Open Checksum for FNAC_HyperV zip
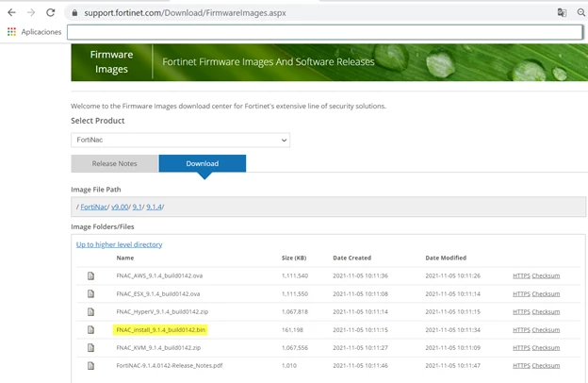588x383 pixels. tap(546, 312)
